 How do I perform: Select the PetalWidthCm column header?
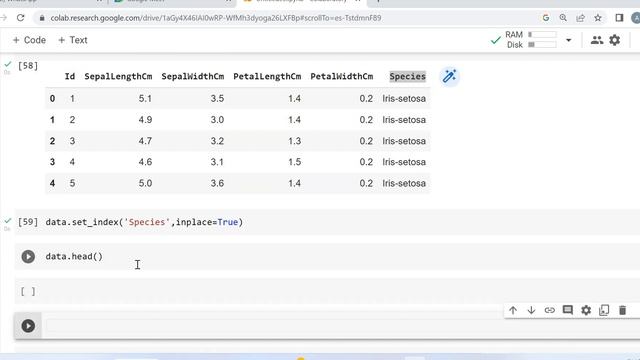coord(342,76)
